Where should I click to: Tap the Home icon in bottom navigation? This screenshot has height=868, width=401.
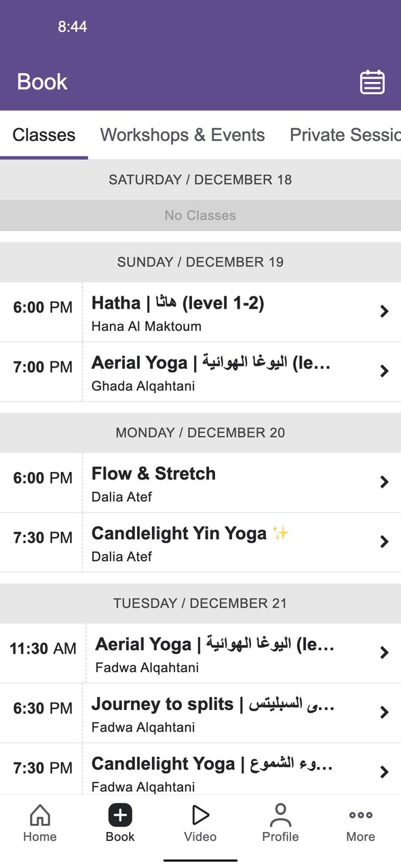[x=39, y=823]
